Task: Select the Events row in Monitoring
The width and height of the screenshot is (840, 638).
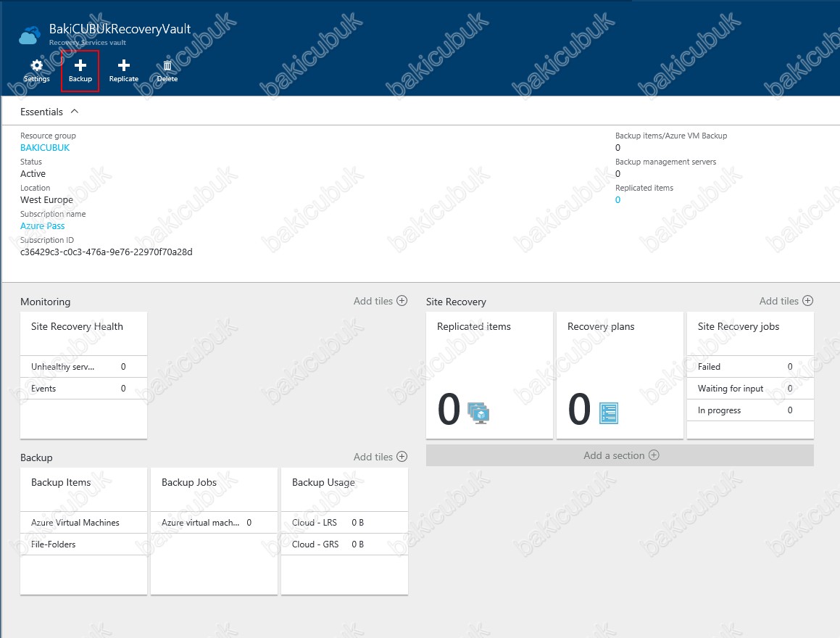Action: 83,389
